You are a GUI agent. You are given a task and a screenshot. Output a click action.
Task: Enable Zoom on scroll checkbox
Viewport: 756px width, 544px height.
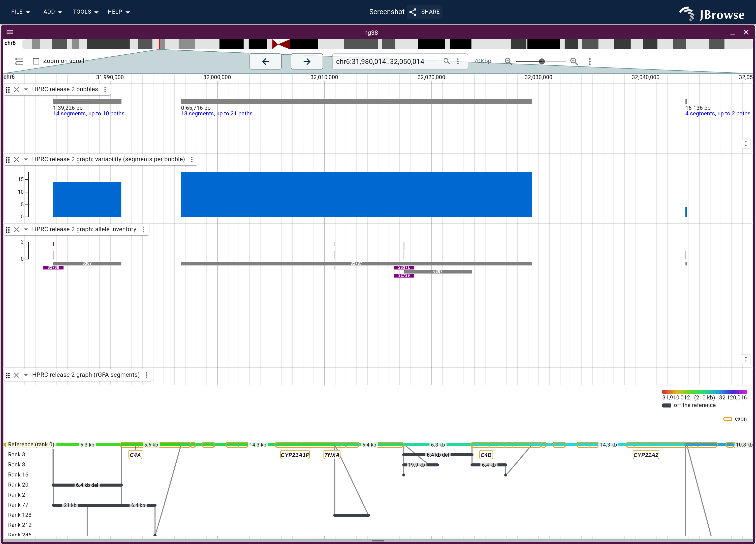click(x=36, y=61)
